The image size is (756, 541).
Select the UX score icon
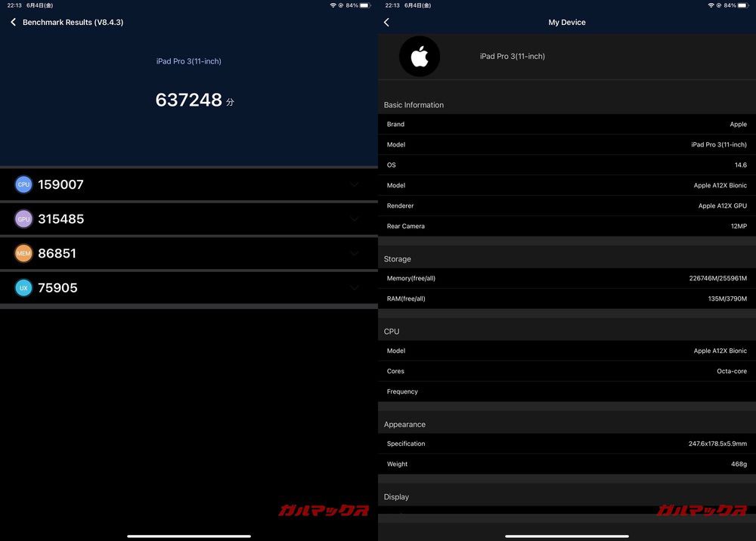tap(23, 287)
